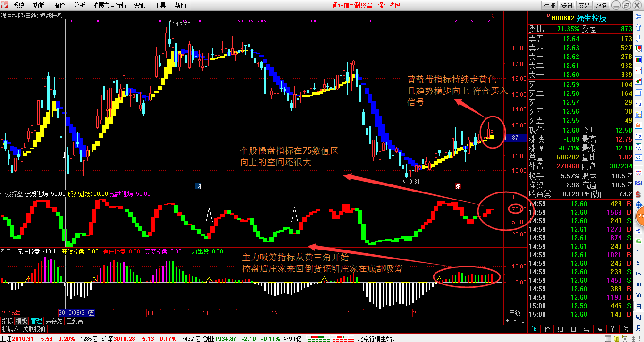Open the 工具 menu

(160, 5)
